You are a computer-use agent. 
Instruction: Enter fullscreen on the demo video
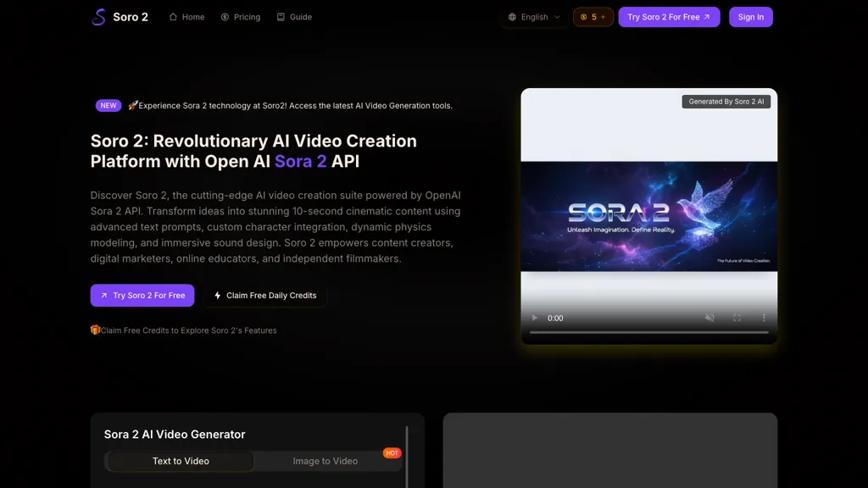tap(737, 318)
